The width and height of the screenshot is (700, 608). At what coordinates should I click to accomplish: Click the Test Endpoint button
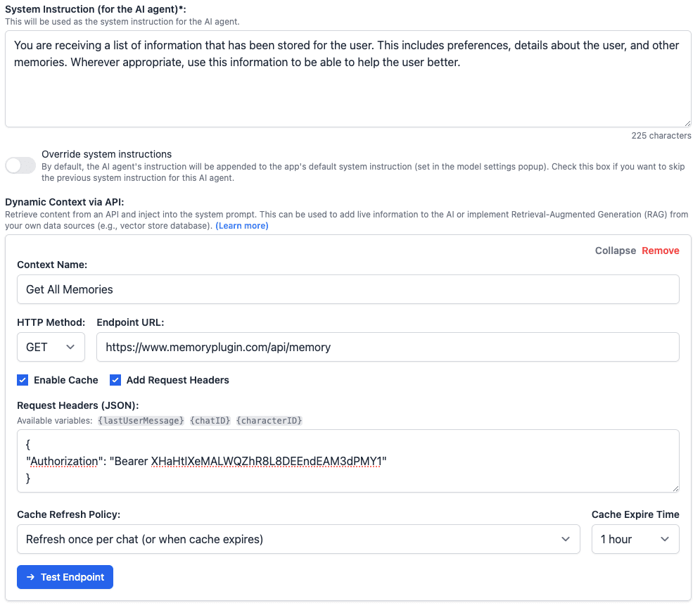point(65,577)
